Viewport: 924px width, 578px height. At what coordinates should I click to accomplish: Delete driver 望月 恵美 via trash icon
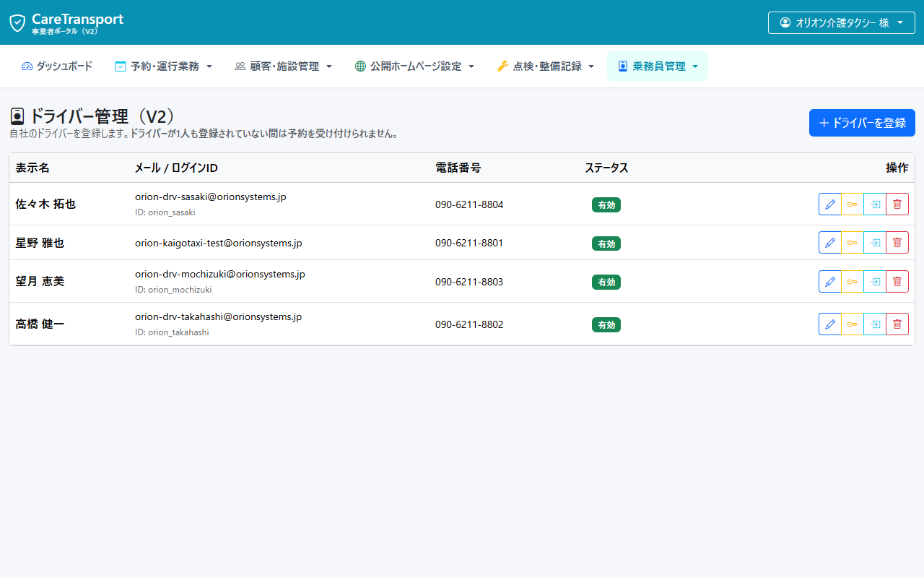click(x=897, y=281)
